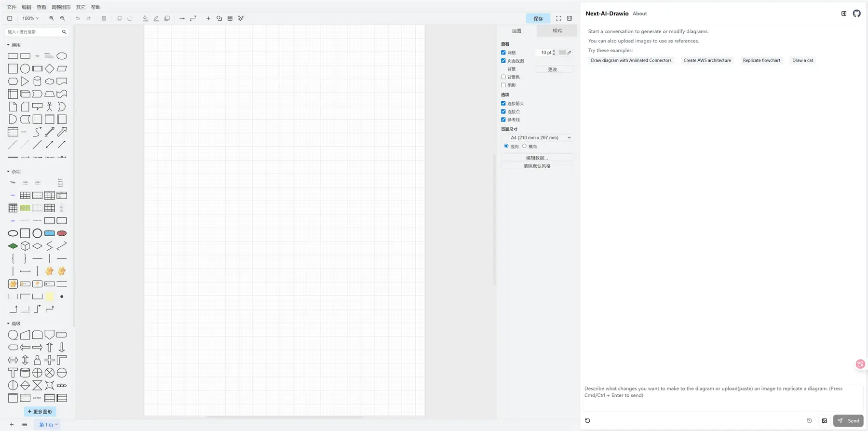This screenshot has width=868, height=431.
Task: Click the grid color swatch
Action: [x=562, y=53]
